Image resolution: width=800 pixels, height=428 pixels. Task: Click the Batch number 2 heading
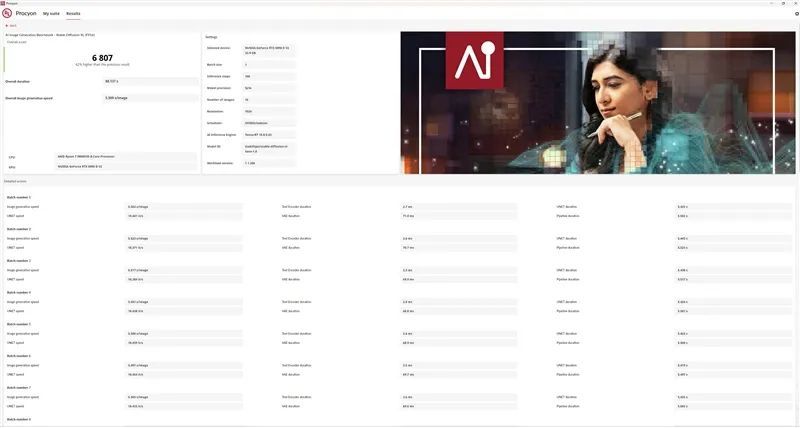19,229
